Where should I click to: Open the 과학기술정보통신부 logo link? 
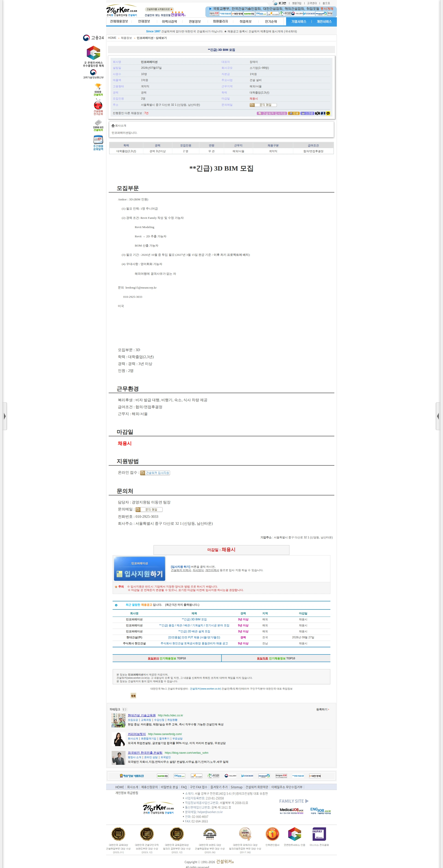click(93, 74)
